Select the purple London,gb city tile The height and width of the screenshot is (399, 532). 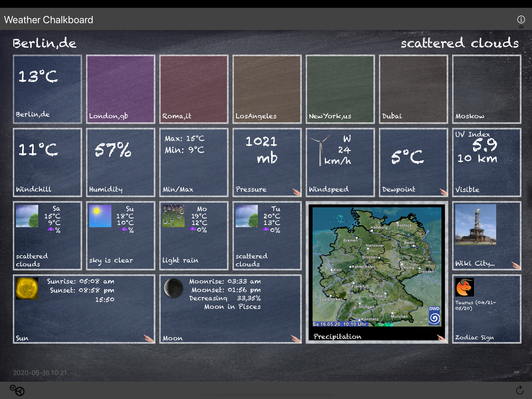(121, 89)
